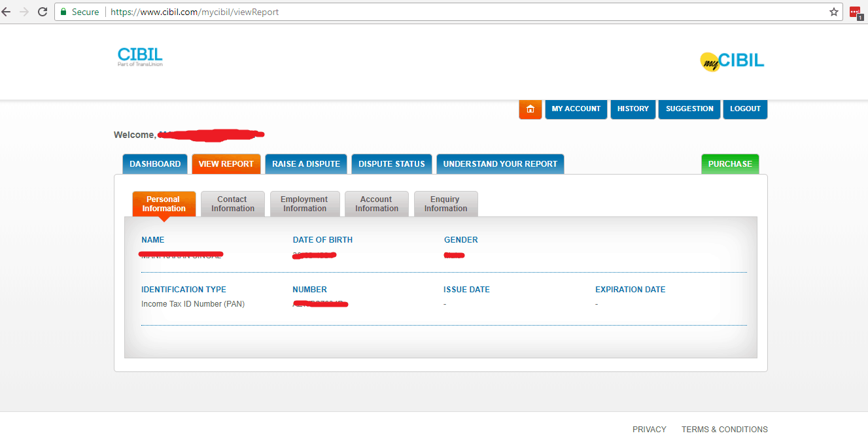Log out of myCIBIL

coord(745,109)
